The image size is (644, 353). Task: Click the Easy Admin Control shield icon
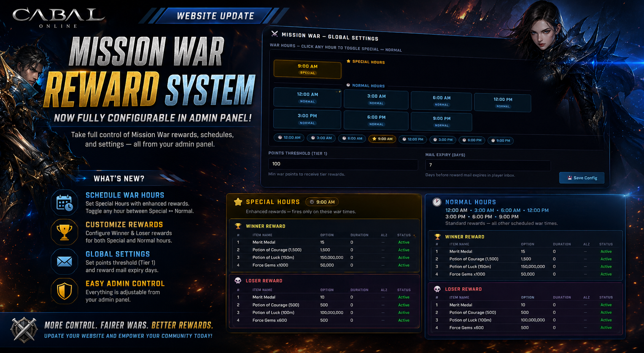pos(64,291)
